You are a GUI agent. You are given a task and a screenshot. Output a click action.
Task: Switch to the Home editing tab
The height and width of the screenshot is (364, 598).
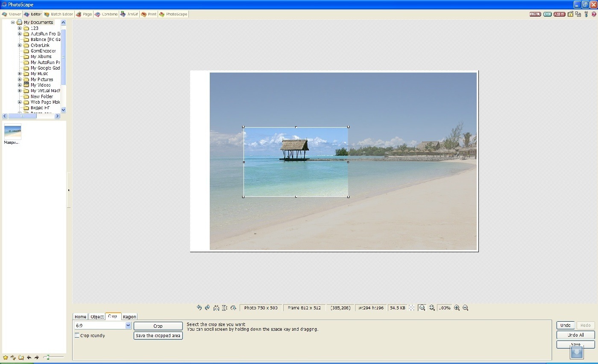point(80,317)
